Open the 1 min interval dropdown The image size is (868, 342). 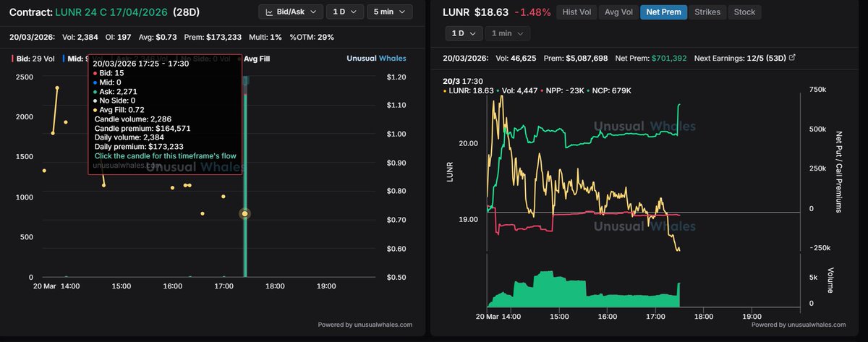[508, 33]
